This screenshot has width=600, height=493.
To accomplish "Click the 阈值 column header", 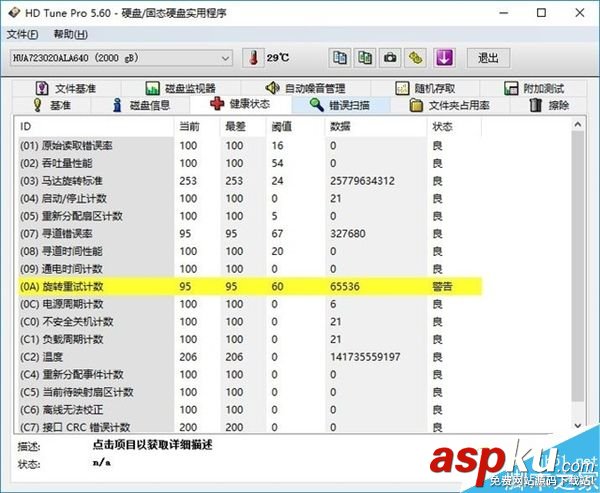I will point(295,126).
